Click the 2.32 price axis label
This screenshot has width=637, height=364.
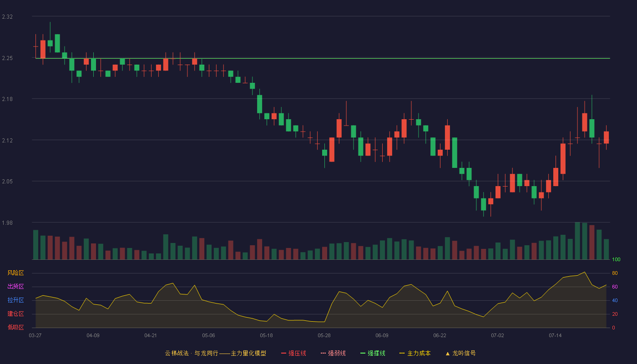click(7, 17)
